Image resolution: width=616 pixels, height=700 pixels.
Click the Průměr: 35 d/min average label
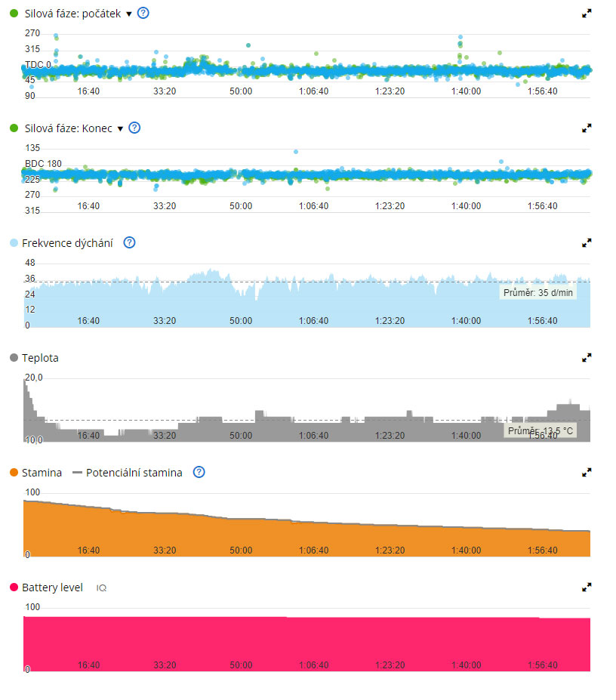(537, 292)
